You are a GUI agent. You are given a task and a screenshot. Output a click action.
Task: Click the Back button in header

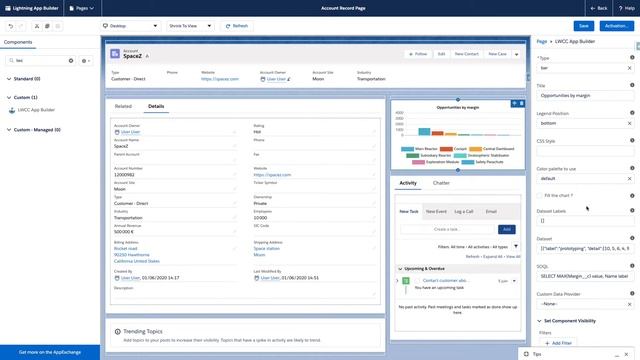pyautogui.click(x=599, y=8)
